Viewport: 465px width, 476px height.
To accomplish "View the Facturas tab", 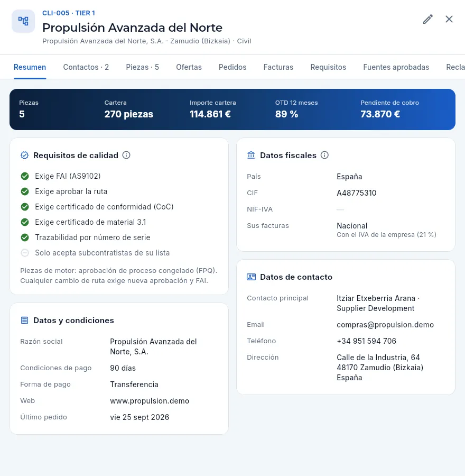I will tap(278, 67).
